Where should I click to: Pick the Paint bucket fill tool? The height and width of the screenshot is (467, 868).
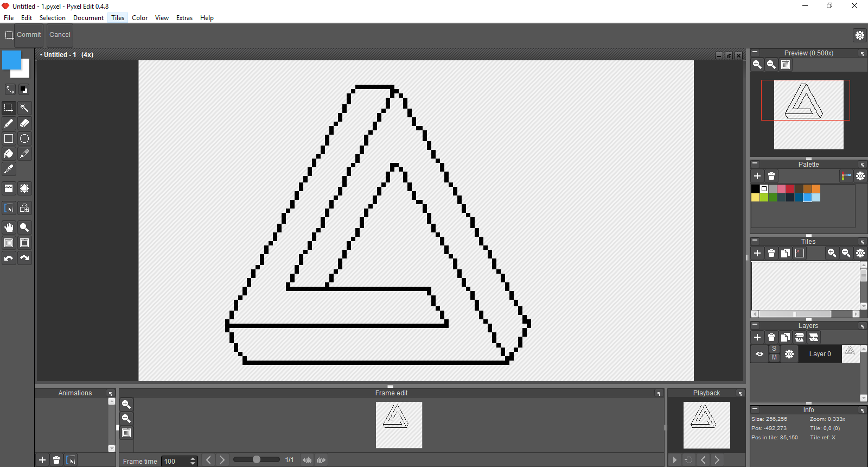pyautogui.click(x=9, y=154)
